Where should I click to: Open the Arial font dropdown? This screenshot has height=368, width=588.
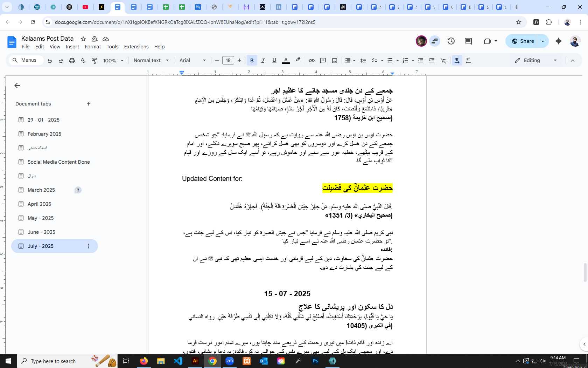(x=192, y=60)
